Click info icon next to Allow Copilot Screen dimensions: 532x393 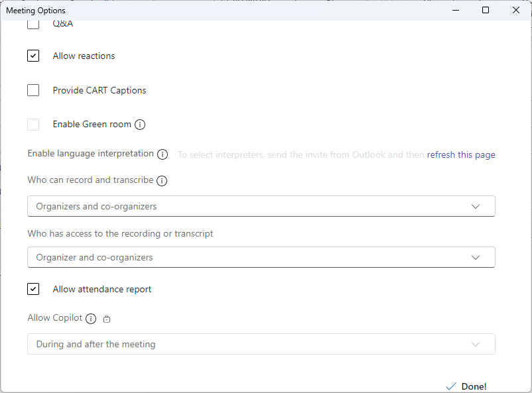click(x=91, y=319)
